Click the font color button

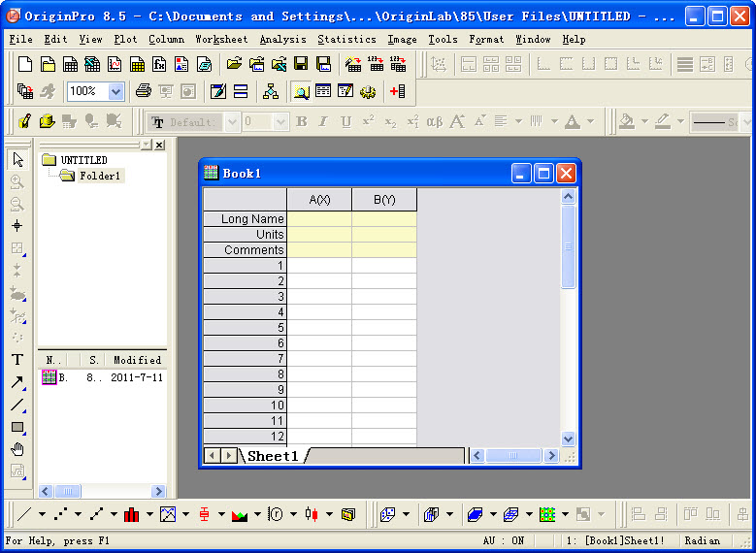[x=573, y=122]
